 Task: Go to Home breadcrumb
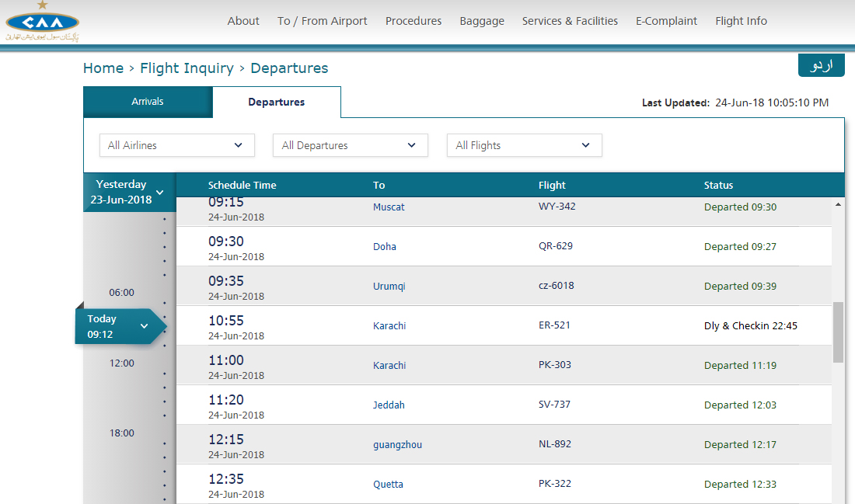(103, 68)
